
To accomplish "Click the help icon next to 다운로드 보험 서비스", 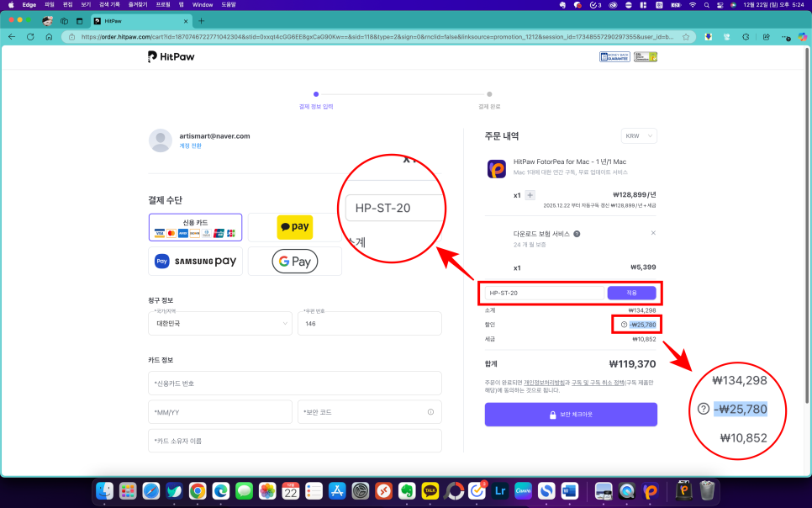I will pyautogui.click(x=577, y=234).
